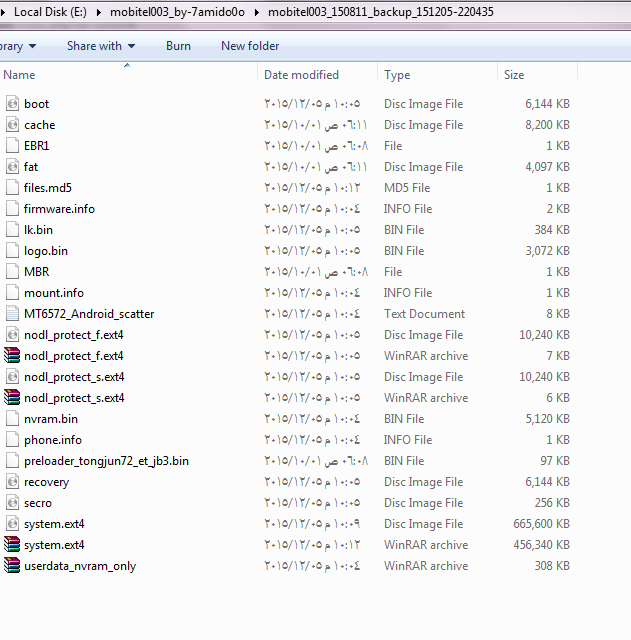Click the 'recovery' file name
This screenshot has width=631, height=640.
pos(46,482)
